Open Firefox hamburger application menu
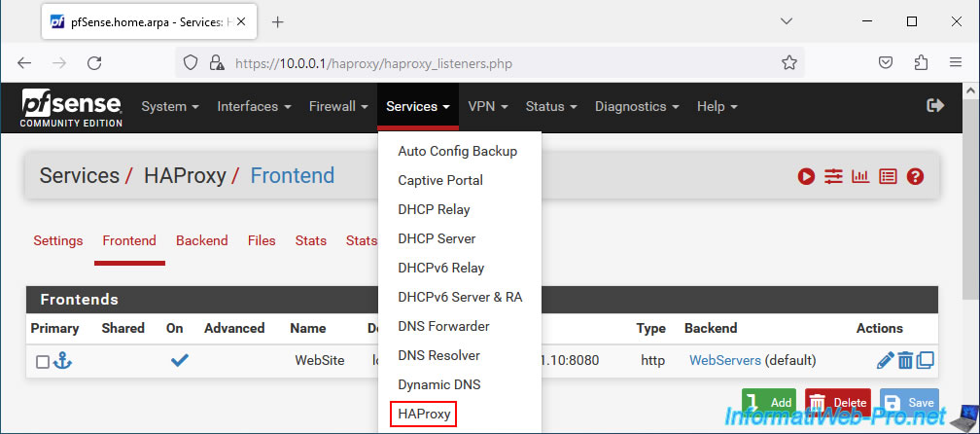Screen dimensions: 980x434 click(955, 62)
